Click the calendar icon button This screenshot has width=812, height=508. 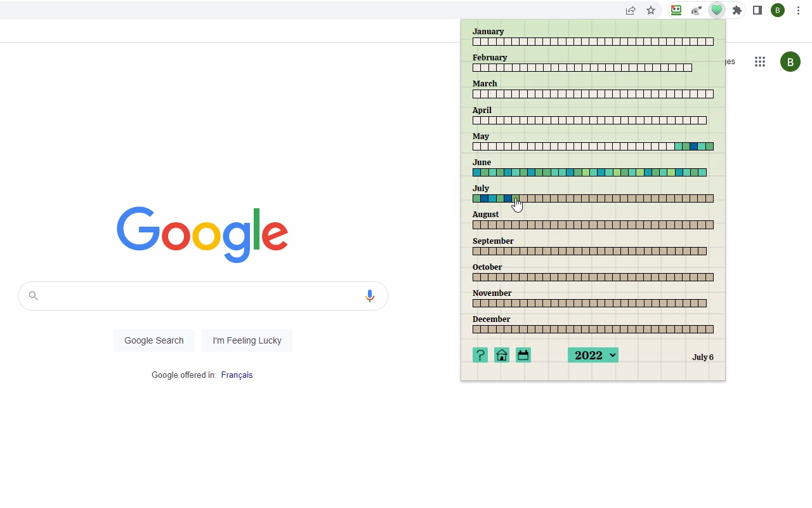(523, 355)
